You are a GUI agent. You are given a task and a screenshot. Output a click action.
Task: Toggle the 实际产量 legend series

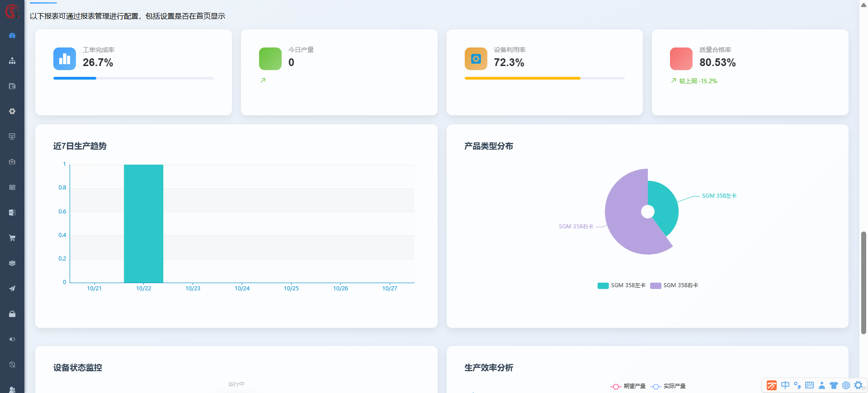(668, 386)
